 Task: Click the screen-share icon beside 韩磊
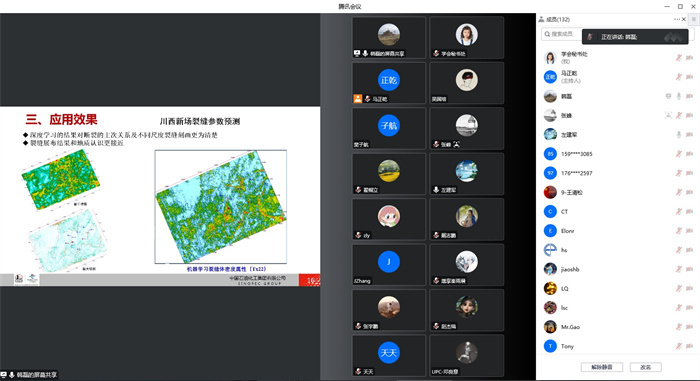668,96
